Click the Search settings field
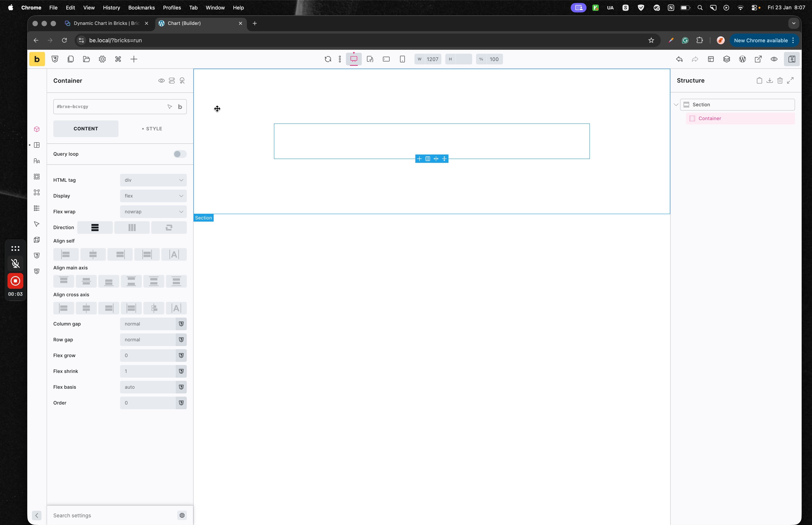812x525 pixels. click(114, 516)
